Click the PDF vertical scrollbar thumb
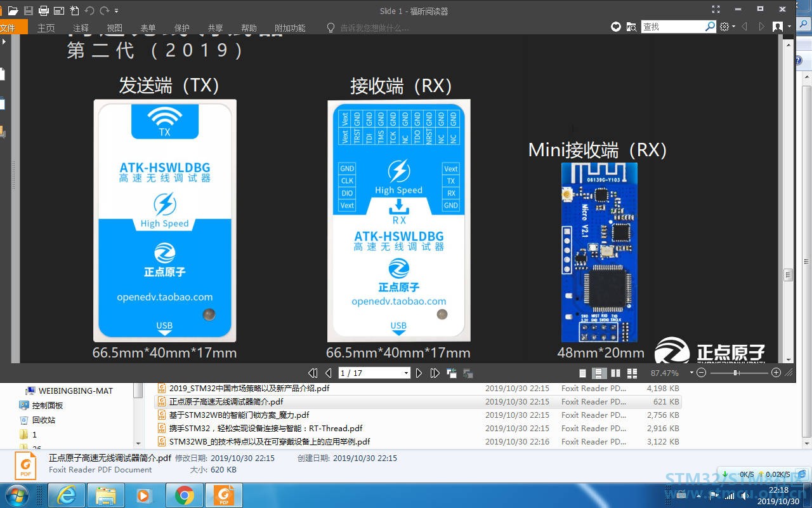 point(789,275)
